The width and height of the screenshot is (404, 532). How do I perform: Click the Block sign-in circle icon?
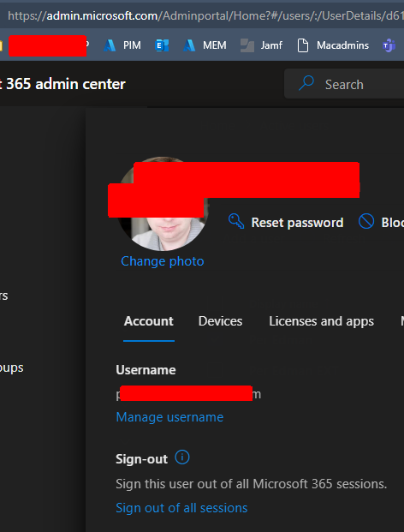(x=366, y=222)
